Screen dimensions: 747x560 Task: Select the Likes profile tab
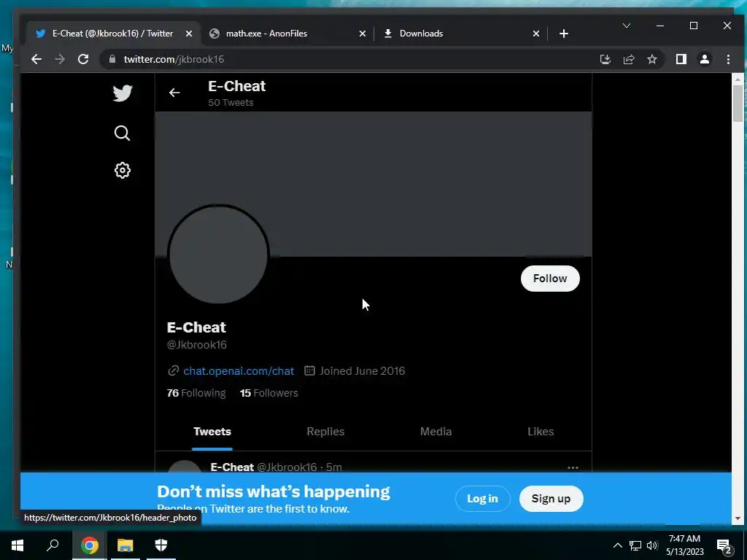(541, 432)
